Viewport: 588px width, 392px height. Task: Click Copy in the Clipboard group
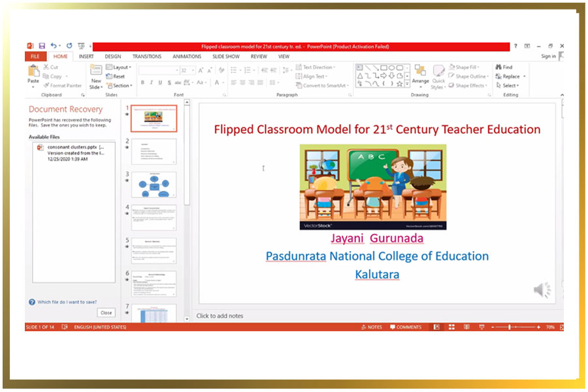tap(52, 76)
